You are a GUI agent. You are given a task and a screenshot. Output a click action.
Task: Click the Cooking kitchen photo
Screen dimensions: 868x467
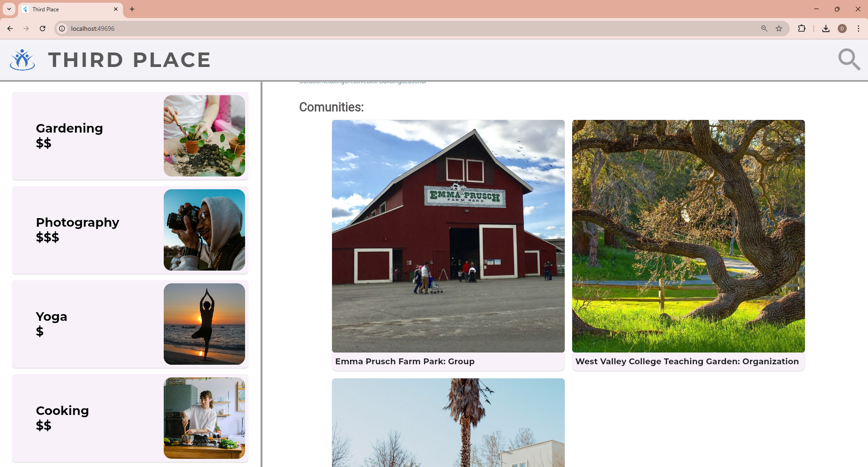pos(204,418)
